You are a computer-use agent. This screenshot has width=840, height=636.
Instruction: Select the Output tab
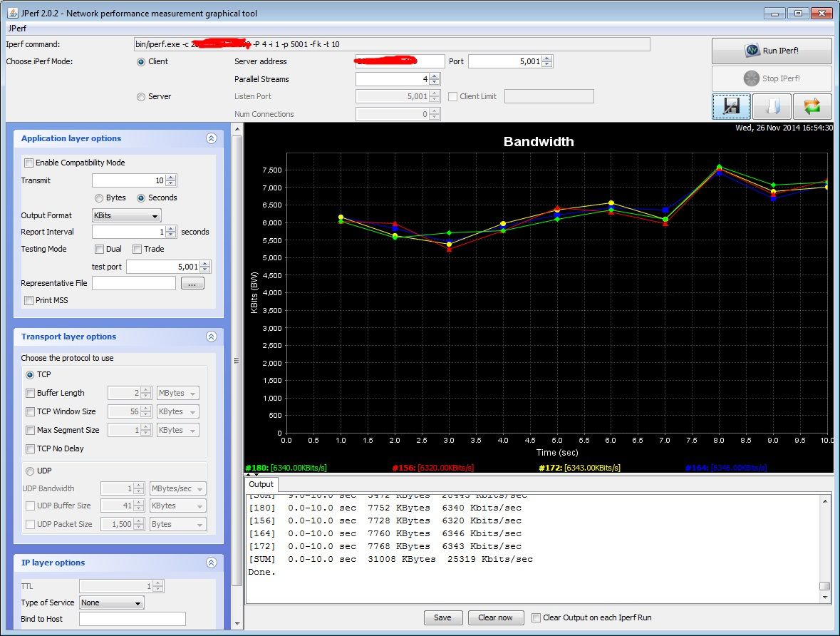tap(261, 484)
